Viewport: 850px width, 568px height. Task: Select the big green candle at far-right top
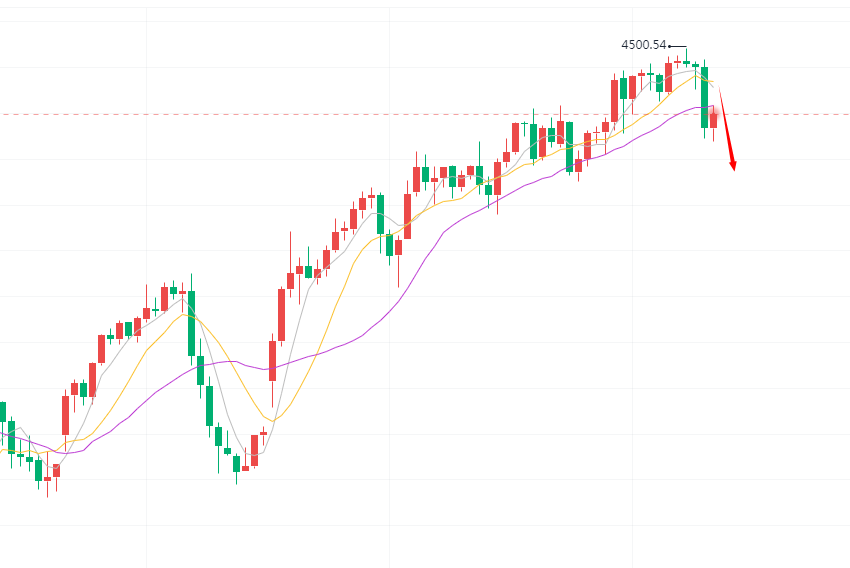(x=705, y=96)
